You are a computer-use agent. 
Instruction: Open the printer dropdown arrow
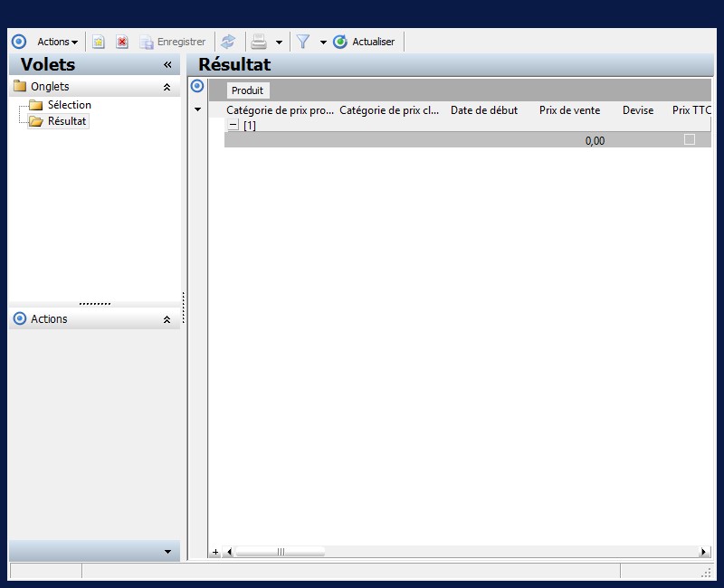coord(279,42)
